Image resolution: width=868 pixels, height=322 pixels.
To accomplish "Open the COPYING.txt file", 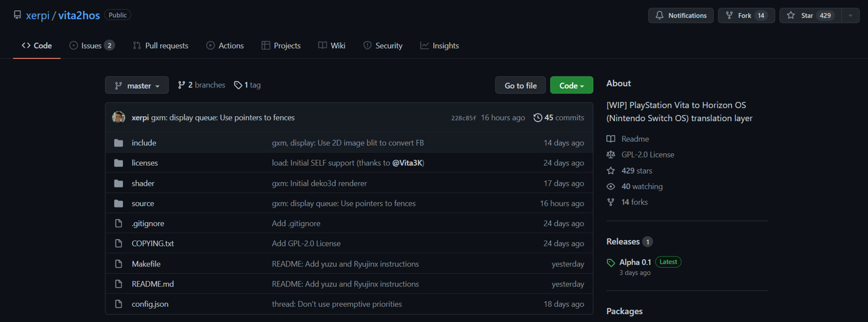I will 153,244.
